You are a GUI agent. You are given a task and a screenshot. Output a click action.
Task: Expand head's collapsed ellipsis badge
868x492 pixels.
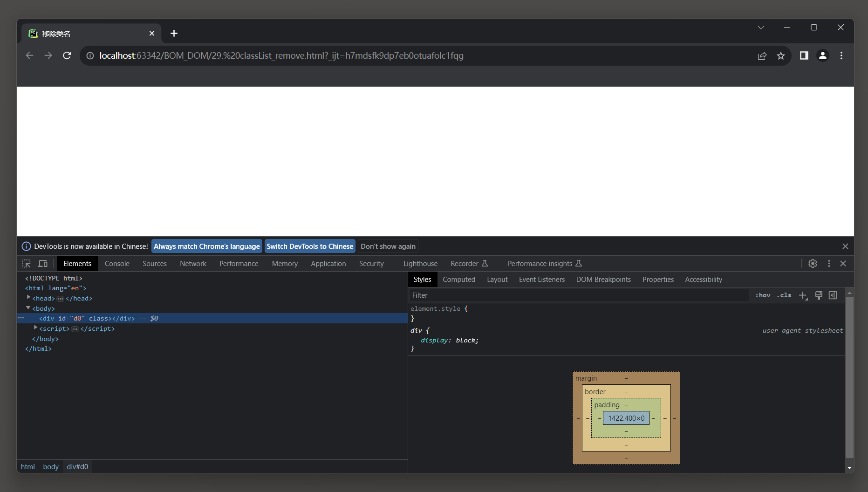pyautogui.click(x=61, y=299)
